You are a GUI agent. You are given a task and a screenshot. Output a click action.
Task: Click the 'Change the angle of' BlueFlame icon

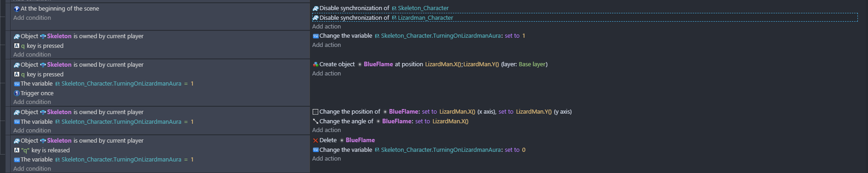click(x=315, y=121)
